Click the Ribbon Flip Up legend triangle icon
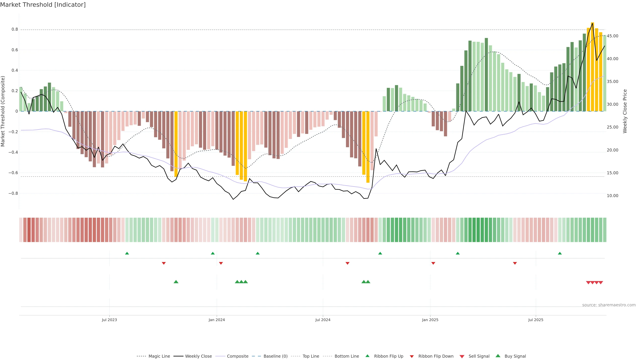Image resolution: width=644 pixels, height=362 pixels. pyautogui.click(x=367, y=356)
